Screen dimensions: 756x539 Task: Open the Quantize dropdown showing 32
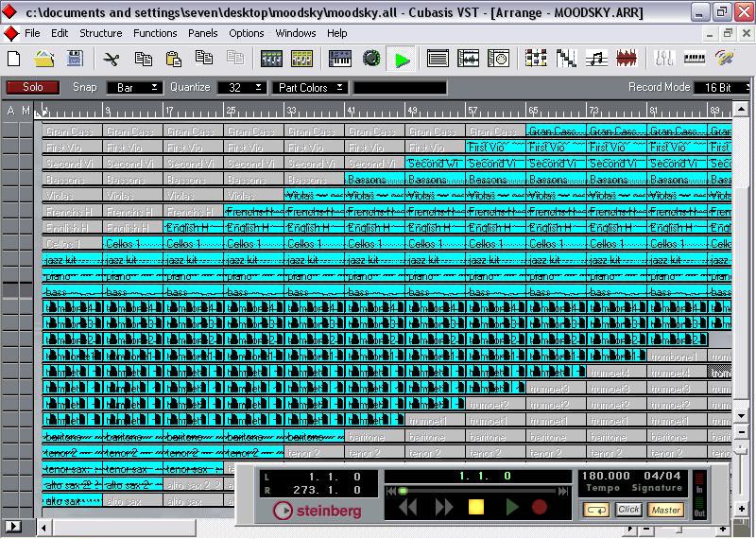243,87
